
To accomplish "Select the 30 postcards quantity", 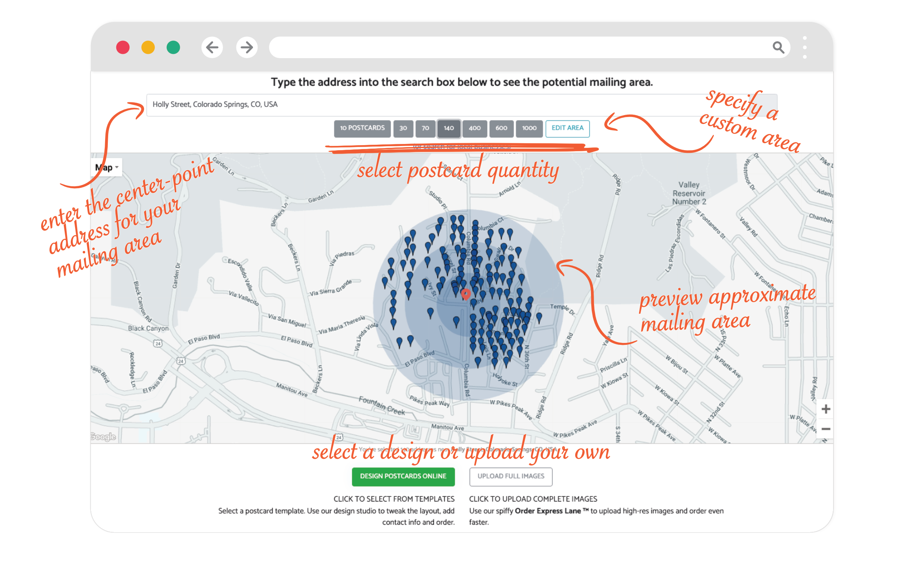I will pos(403,128).
